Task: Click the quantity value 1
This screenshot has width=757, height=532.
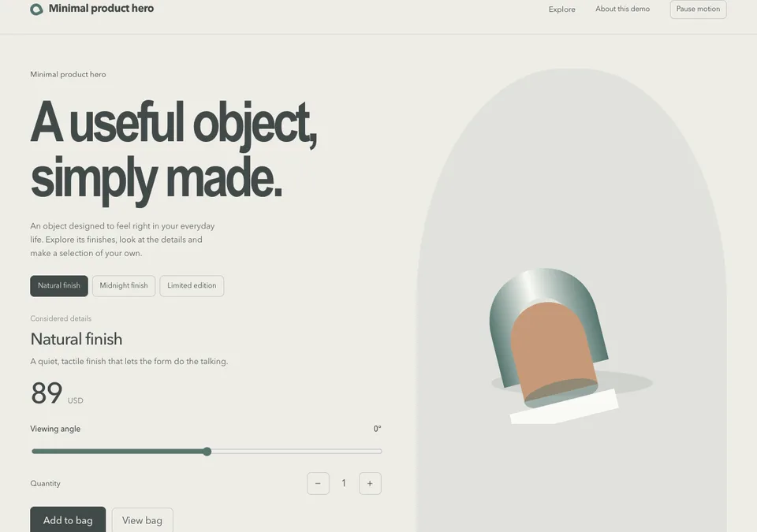Action: coord(344,483)
